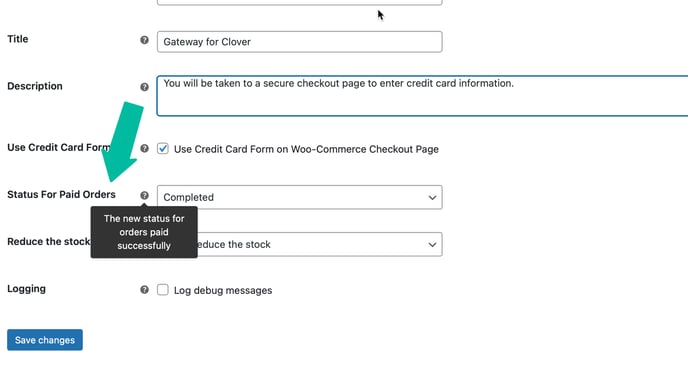Click the Logging setting label
The width and height of the screenshot is (688, 388).
[26, 289]
